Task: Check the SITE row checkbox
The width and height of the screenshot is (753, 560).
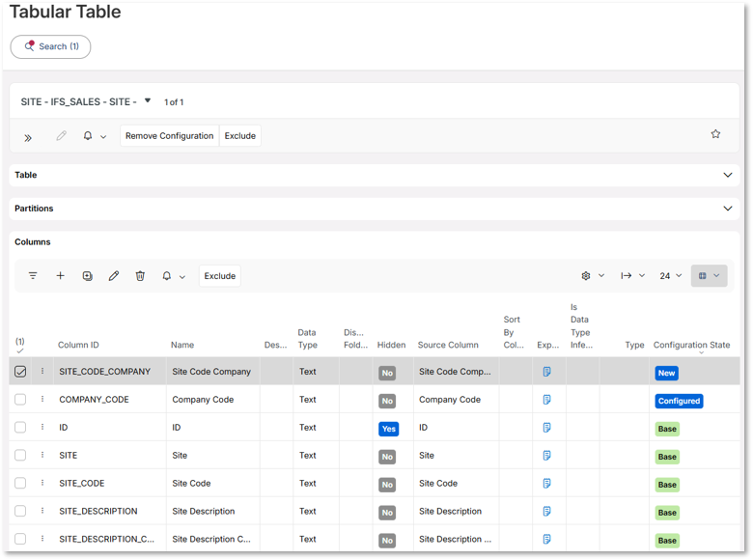Action: (20, 456)
